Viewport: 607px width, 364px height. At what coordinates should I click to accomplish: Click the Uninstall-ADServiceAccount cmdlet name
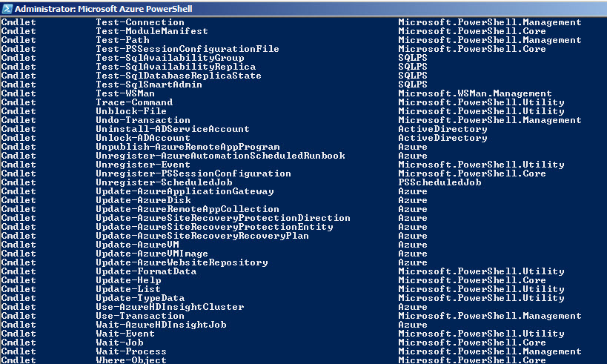tap(172, 129)
